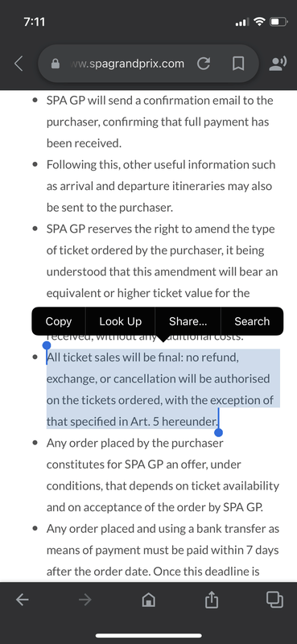
Task: Check the Wi-Fi status icon
Action: click(259, 22)
